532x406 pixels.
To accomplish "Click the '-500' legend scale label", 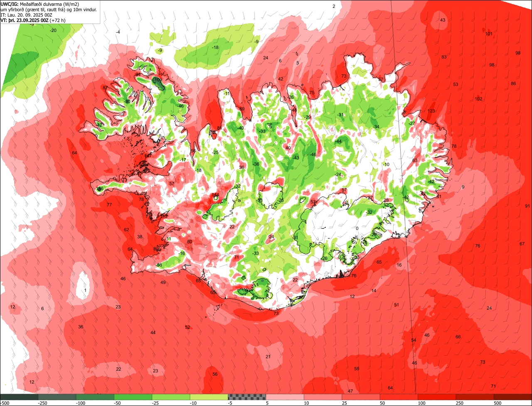I will 5,403.
